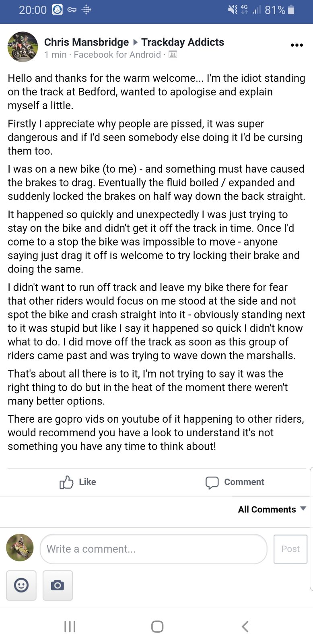Open Chris Mansbridge's profile link

coord(86,42)
